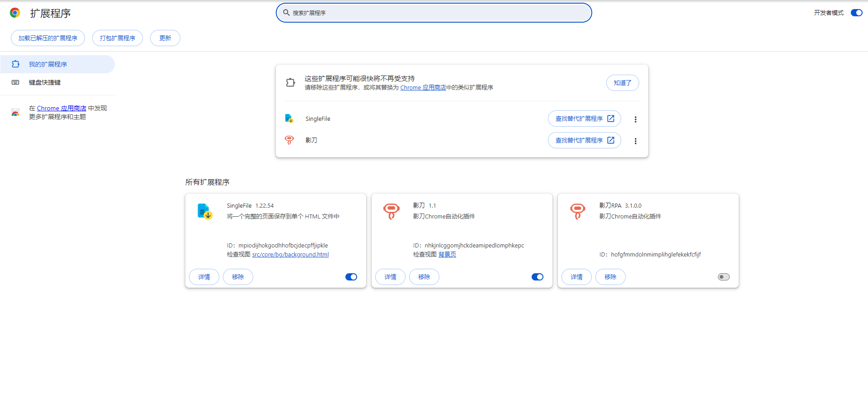Click the puzzle-piece icon in the warning banner

290,82
